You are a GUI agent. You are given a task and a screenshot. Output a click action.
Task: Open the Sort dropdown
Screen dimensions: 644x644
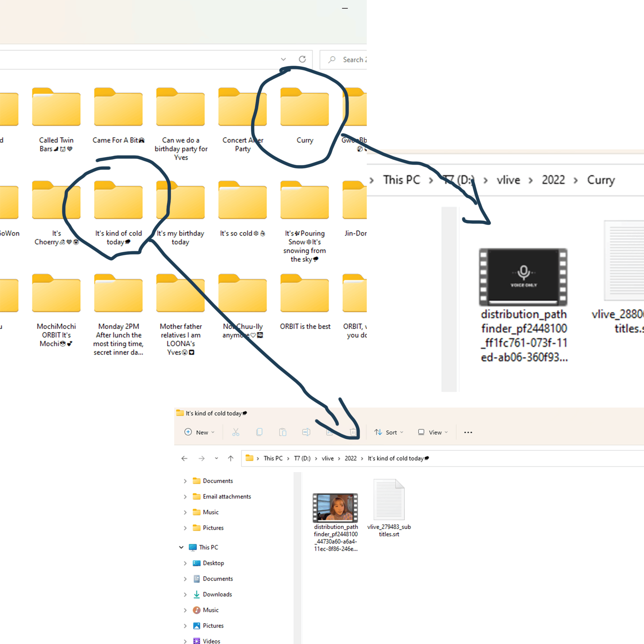coord(389,432)
